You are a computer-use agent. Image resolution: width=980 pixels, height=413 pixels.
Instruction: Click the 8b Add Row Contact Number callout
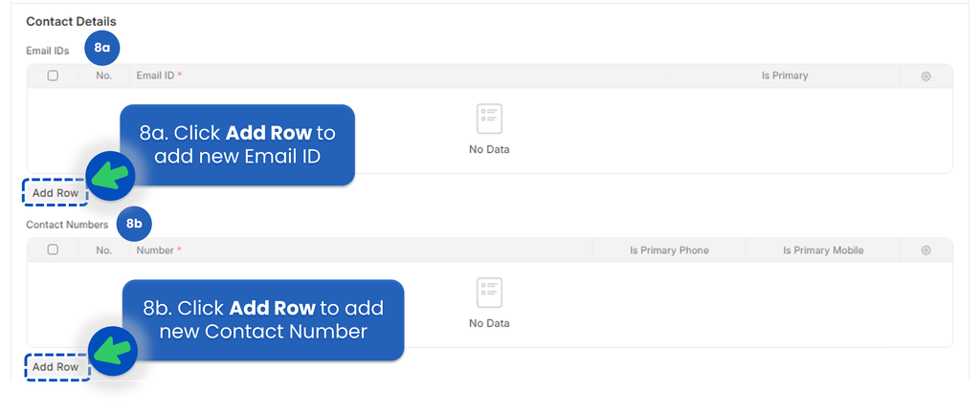(262, 319)
